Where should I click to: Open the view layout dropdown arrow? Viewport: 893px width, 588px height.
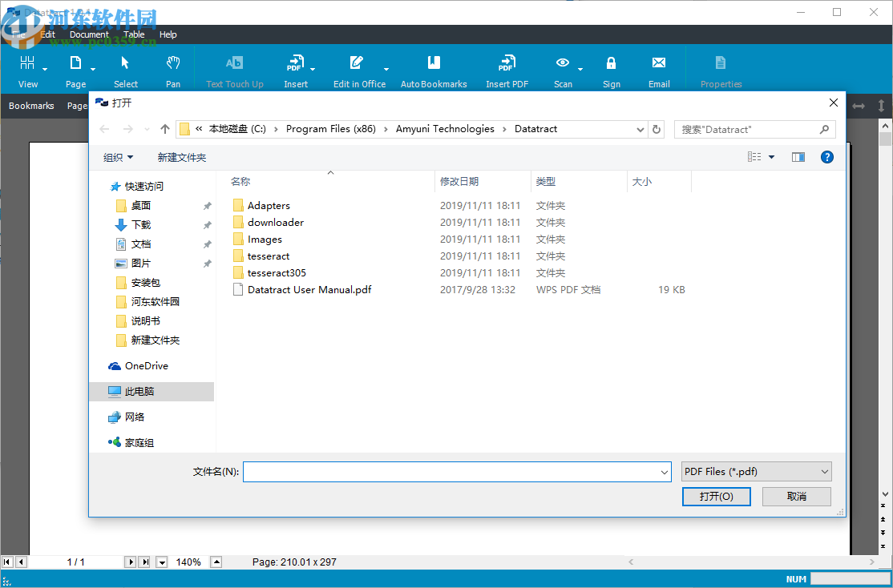(x=770, y=156)
